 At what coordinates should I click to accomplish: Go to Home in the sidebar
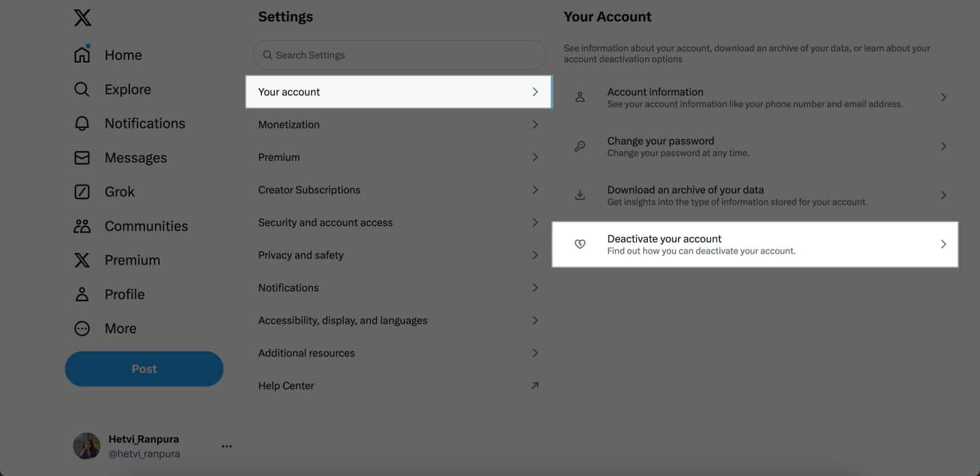pyautogui.click(x=123, y=55)
